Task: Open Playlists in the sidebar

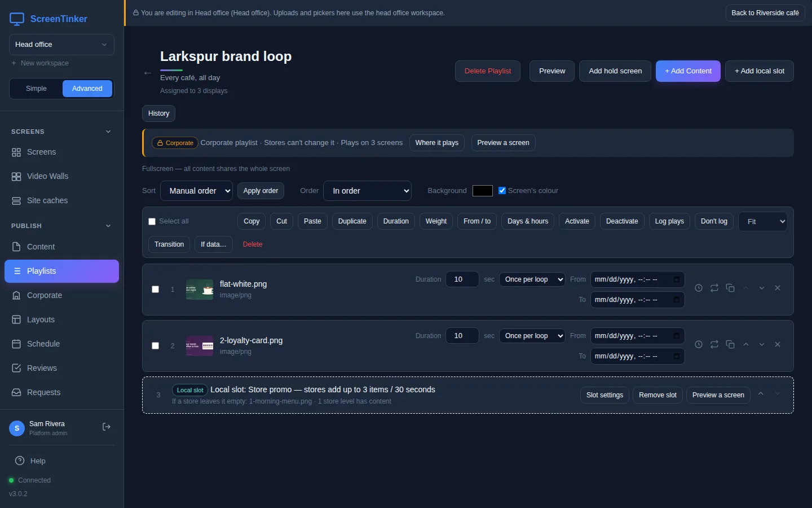Action: click(61, 271)
